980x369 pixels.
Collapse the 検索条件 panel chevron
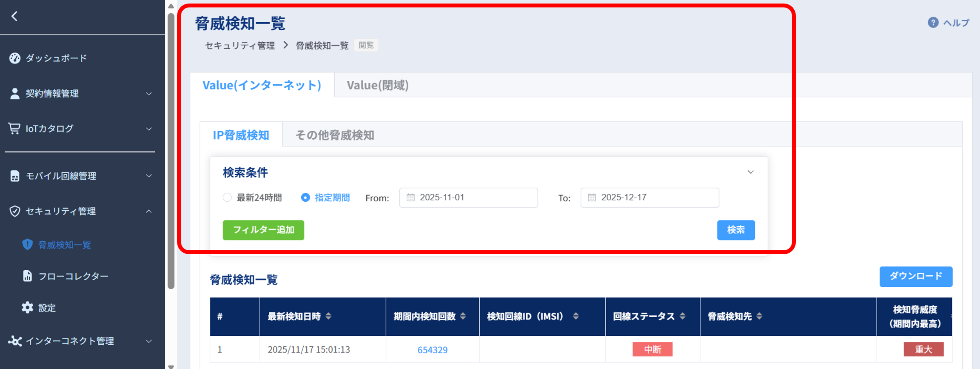click(x=750, y=172)
